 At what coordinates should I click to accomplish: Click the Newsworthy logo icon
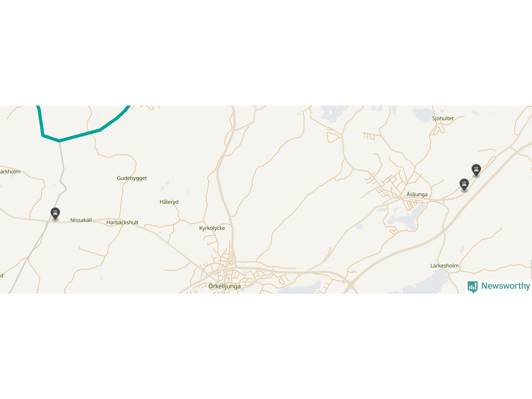473,286
